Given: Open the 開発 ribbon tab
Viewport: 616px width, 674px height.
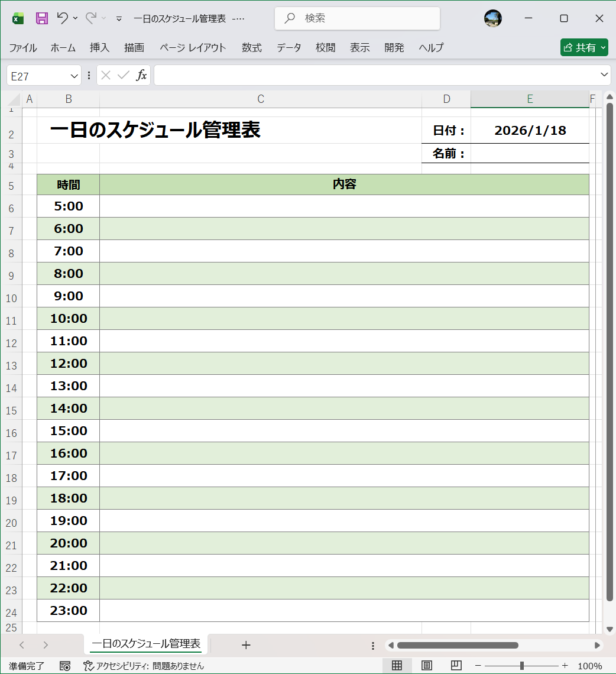Looking at the screenshot, I should point(394,47).
